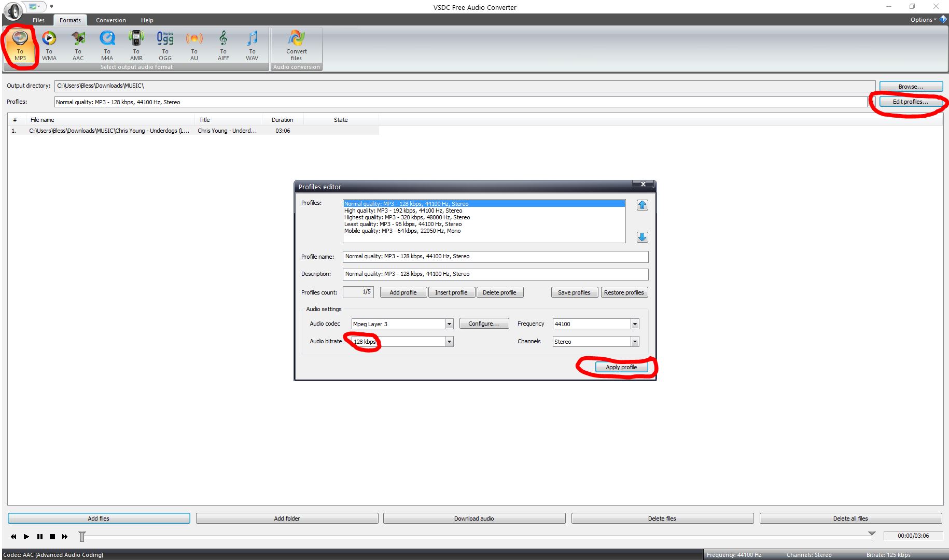
Task: Skip to previous track in player
Action: point(13,537)
